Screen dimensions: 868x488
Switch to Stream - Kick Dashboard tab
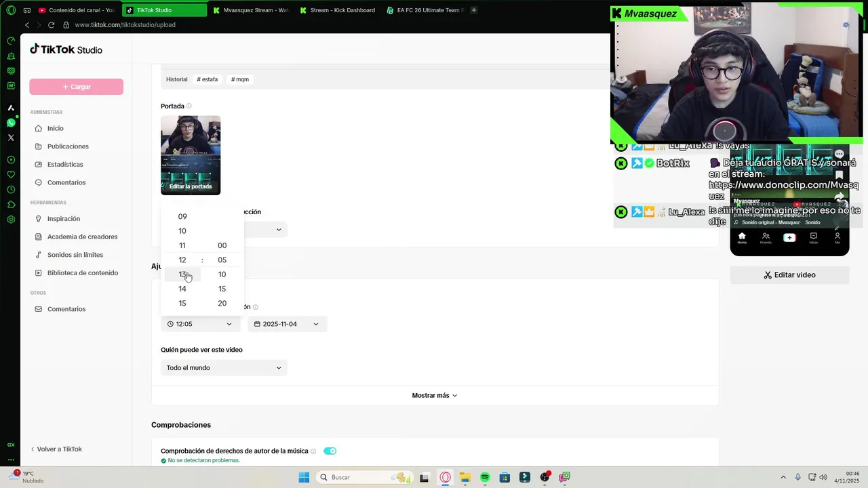(x=338, y=10)
